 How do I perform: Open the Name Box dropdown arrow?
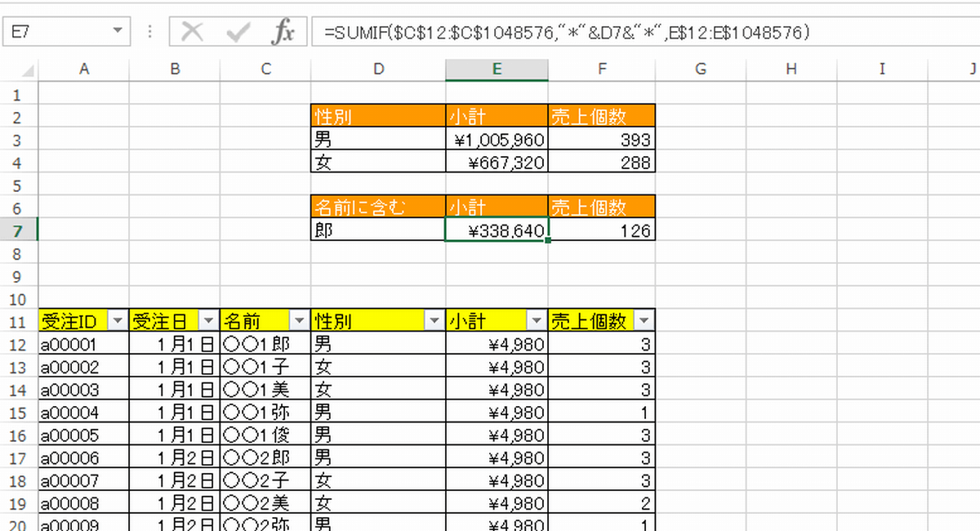(118, 32)
